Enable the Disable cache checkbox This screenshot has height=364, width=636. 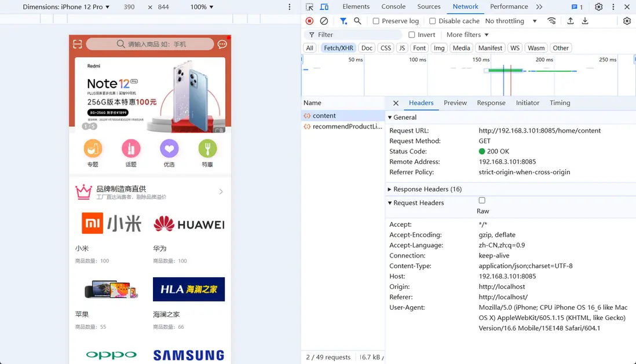[432, 21]
